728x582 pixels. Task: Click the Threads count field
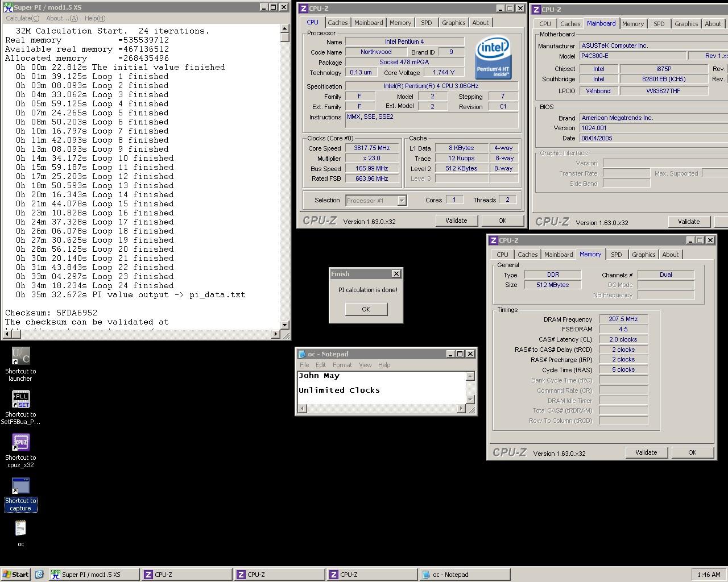click(x=507, y=199)
